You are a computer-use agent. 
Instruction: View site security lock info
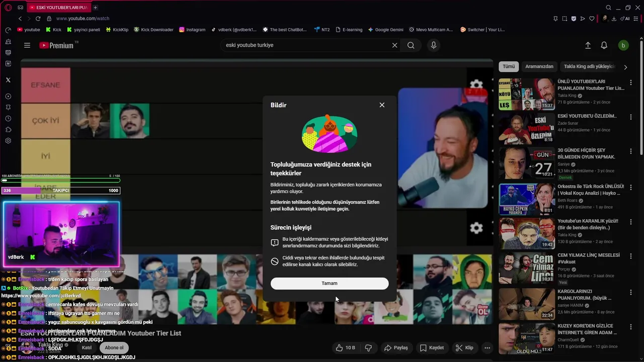pos(49,19)
